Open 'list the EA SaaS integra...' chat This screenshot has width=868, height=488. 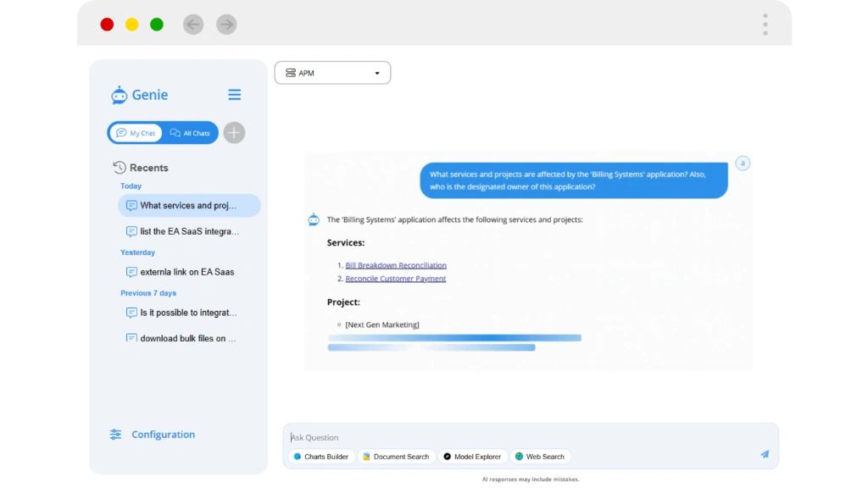(x=189, y=231)
